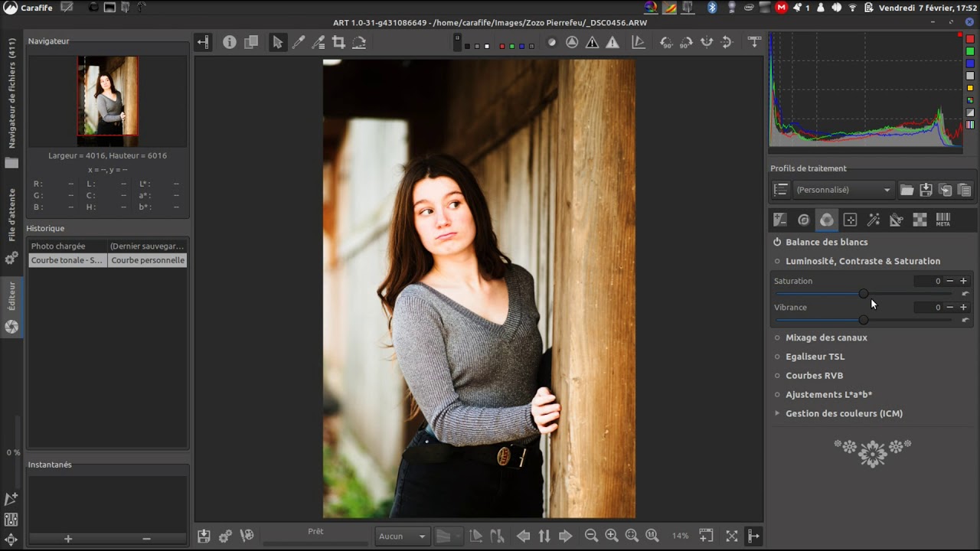Switch to the Local editing tab

pyautogui.click(x=850, y=220)
